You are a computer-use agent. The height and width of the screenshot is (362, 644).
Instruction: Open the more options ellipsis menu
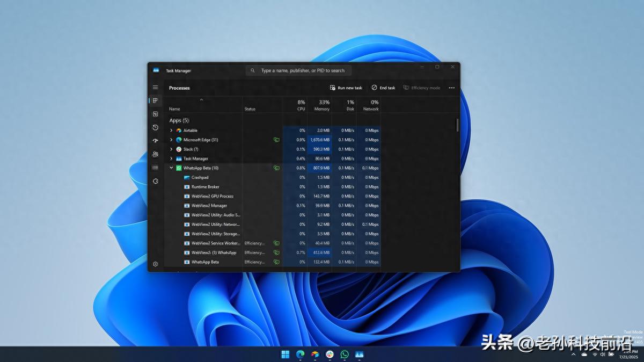451,88
